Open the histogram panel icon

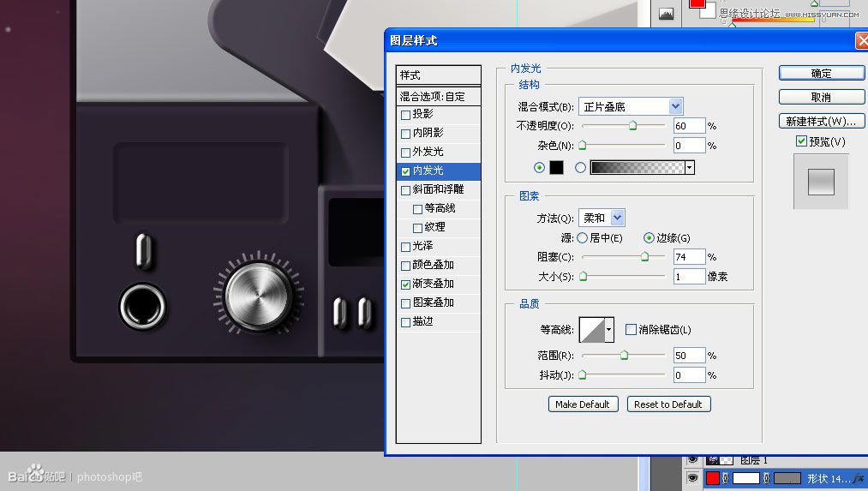666,15
